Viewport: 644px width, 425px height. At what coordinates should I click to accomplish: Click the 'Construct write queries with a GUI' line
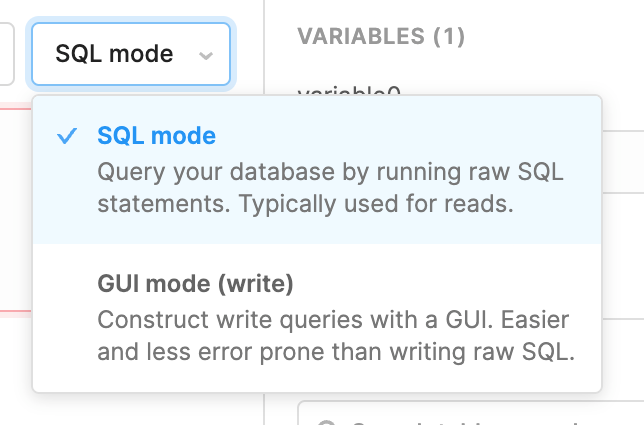tap(333, 320)
